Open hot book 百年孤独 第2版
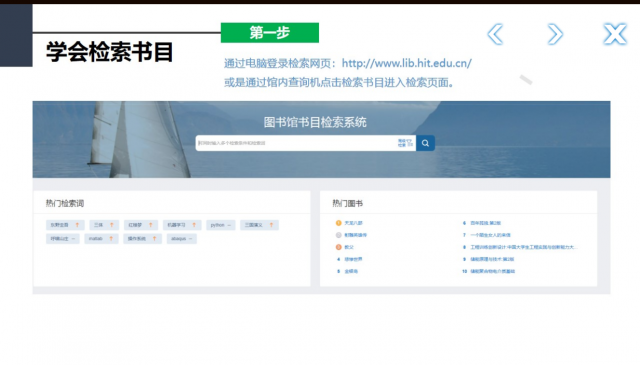This screenshot has height=365, width=640. 485,223
